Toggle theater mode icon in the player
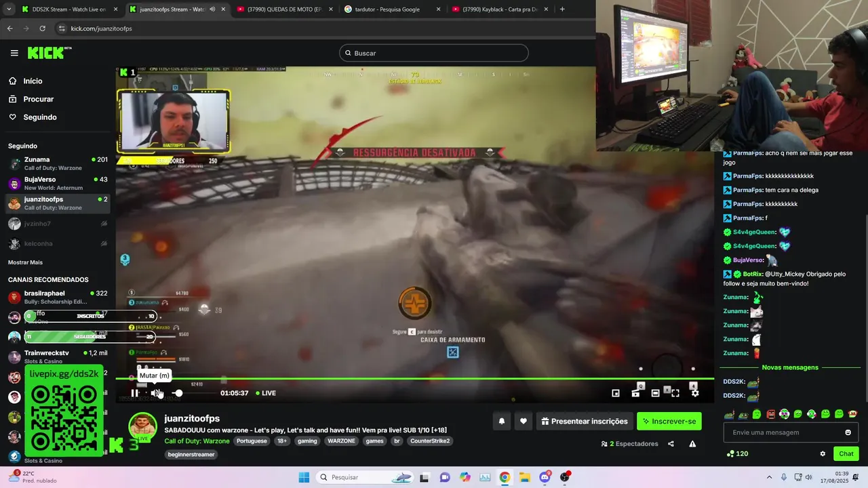868x488 pixels. click(655, 393)
